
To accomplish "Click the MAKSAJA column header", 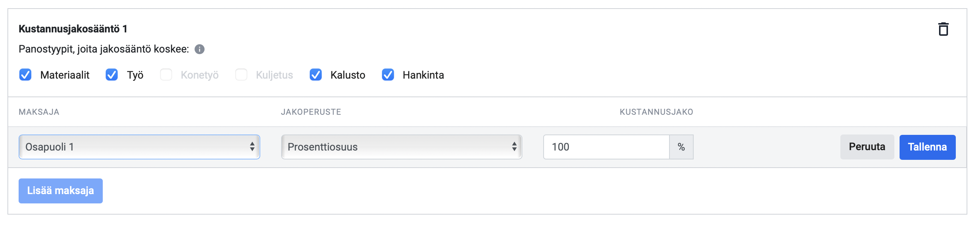I will [x=39, y=112].
